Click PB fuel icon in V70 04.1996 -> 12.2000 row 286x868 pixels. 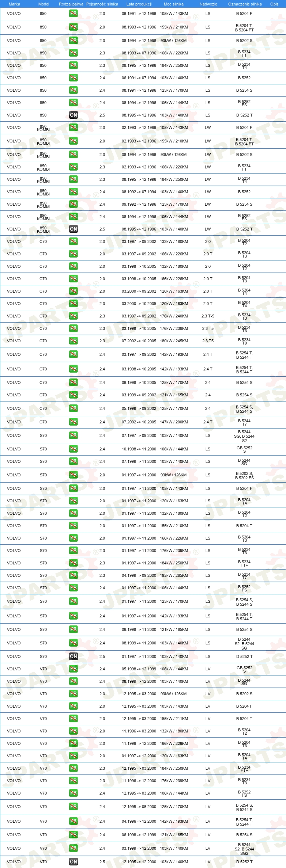tap(73, 821)
